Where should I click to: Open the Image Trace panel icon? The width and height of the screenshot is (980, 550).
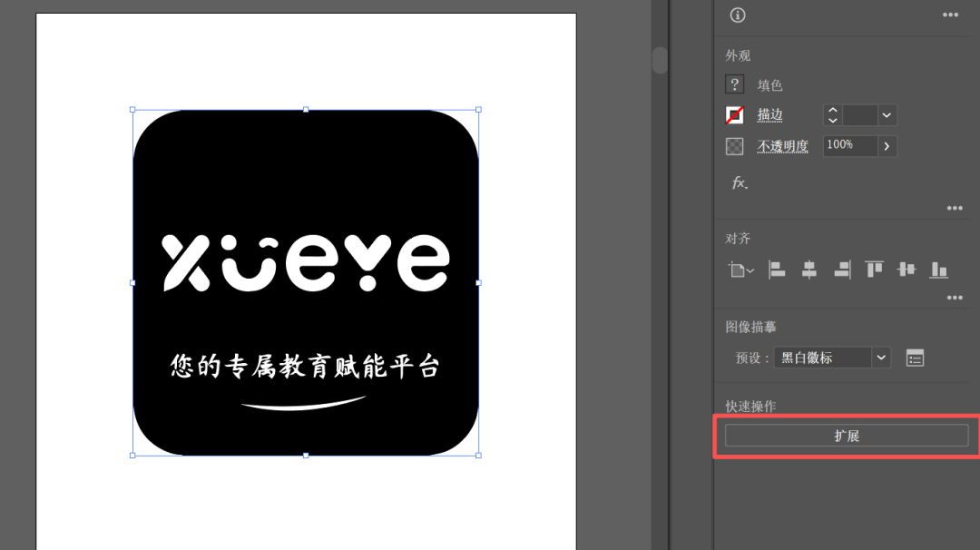[915, 358]
